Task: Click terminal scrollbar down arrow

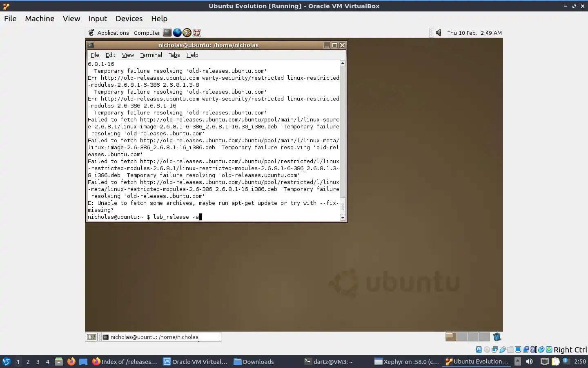Action: [343, 218]
